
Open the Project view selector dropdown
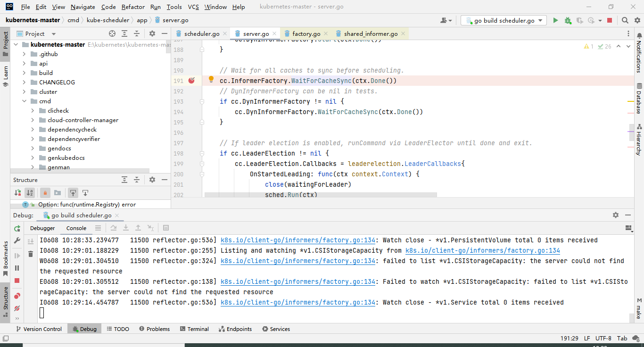point(36,34)
